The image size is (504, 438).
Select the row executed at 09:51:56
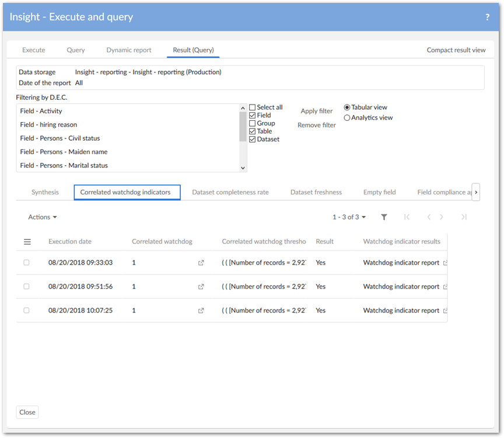tap(26, 287)
